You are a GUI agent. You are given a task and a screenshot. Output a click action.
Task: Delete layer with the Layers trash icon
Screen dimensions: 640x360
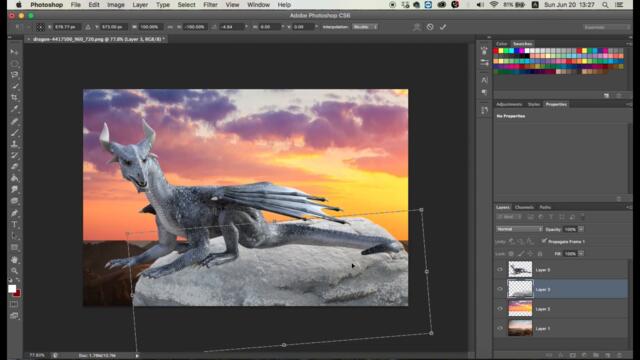(619, 355)
